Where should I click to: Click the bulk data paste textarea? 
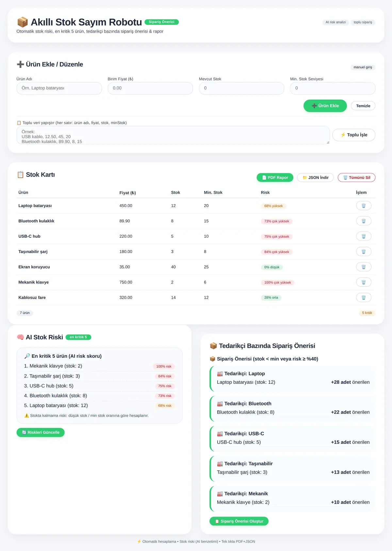click(x=173, y=135)
